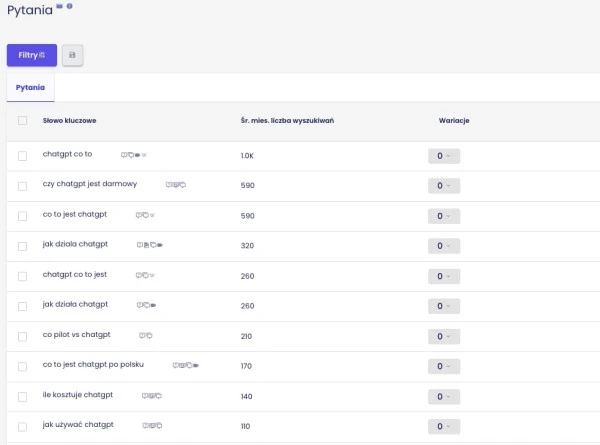Toggle the select-all checkbox in table header
Image resolution: width=600 pixels, height=445 pixels.
(x=23, y=121)
